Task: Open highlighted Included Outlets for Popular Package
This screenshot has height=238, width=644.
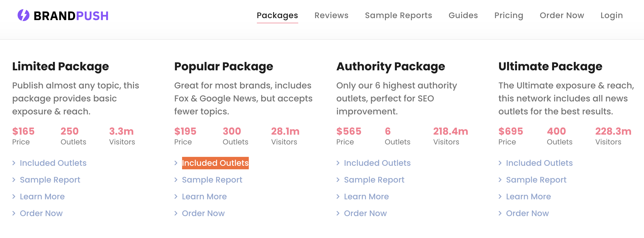Action: [215, 163]
